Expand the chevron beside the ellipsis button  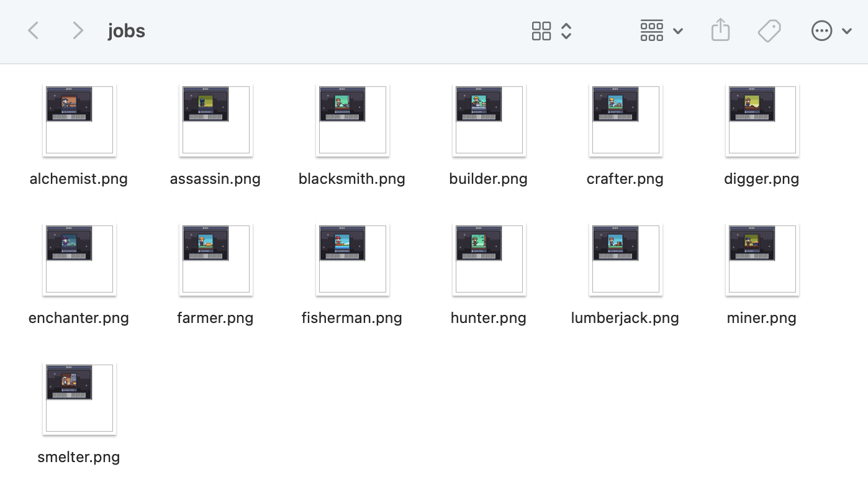coord(846,31)
